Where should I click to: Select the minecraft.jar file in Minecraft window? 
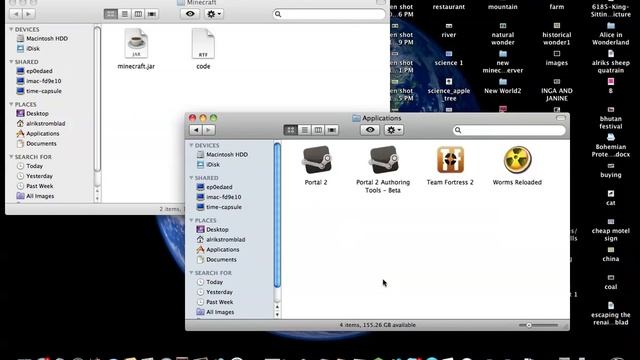point(136,44)
